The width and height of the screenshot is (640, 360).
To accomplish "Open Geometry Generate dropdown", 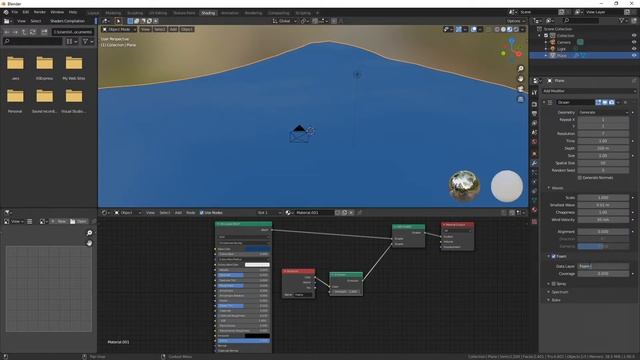I will click(x=603, y=112).
